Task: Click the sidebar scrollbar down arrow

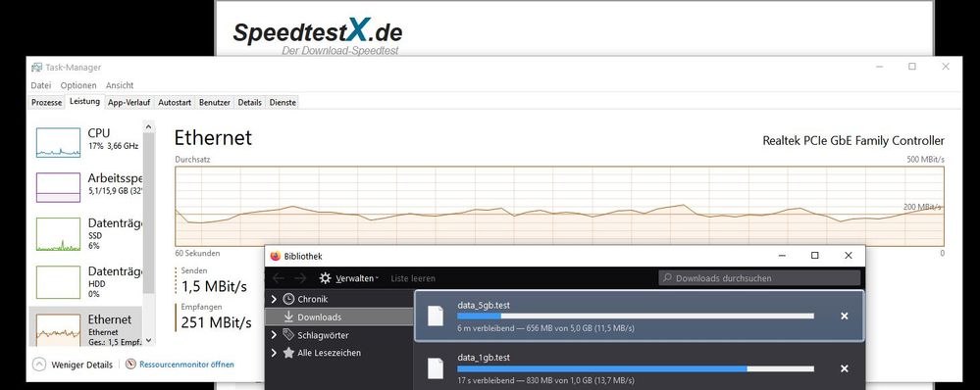Action: 148,341
